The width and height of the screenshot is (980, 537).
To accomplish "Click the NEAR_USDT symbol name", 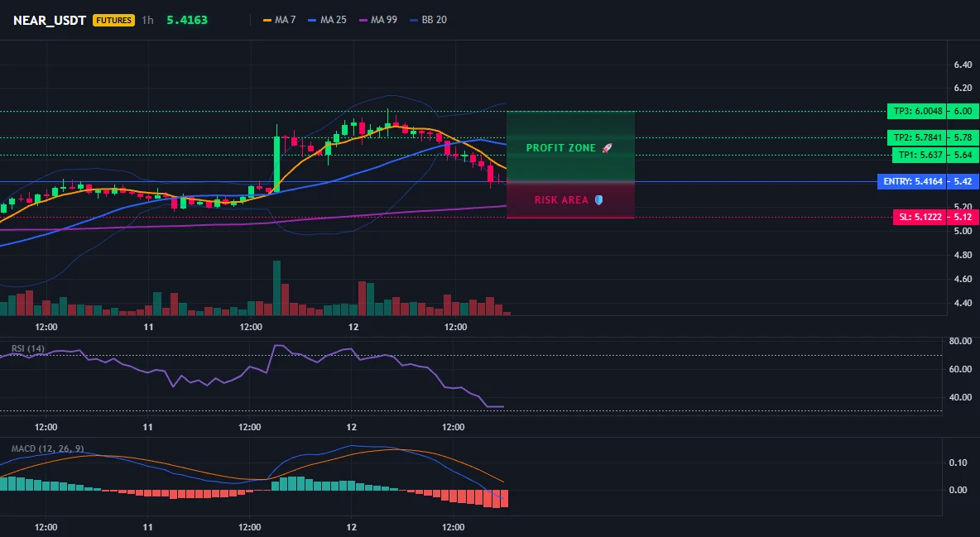I will point(50,20).
